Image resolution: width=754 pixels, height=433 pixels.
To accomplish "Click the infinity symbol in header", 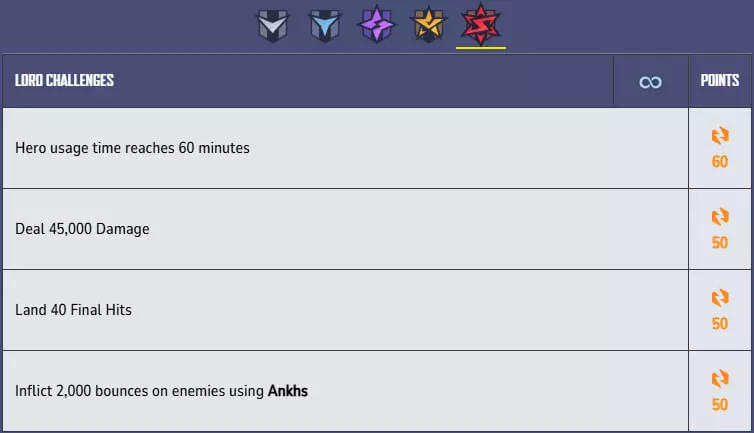I will click(650, 81).
